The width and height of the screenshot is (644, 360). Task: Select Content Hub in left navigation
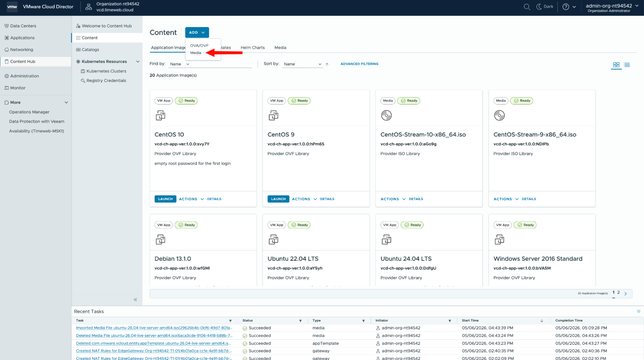(x=35, y=62)
